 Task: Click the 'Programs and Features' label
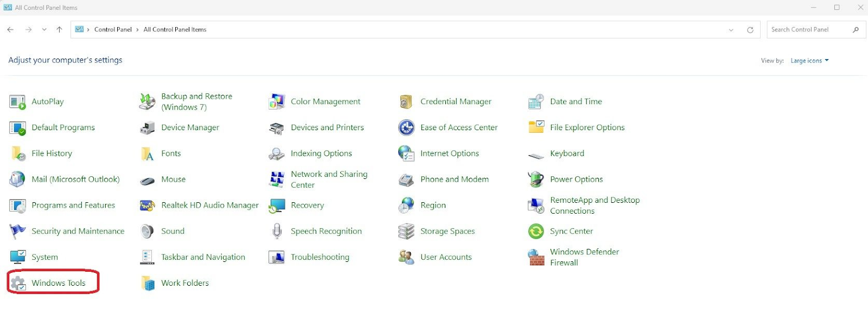[73, 206]
